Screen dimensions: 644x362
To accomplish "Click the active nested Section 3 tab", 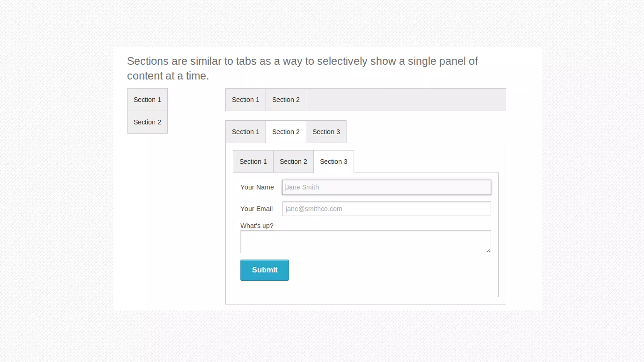I will click(333, 162).
